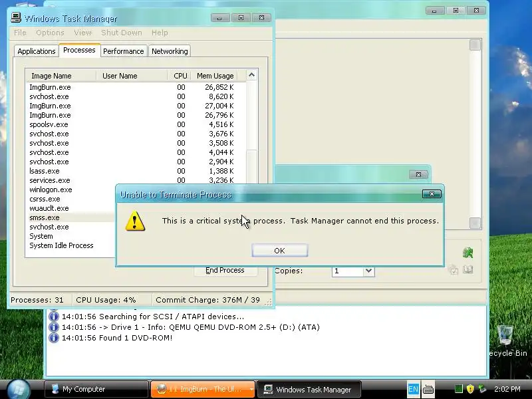Click the Windows Task Manager taskbar button
The image size is (532, 399).
309,389
